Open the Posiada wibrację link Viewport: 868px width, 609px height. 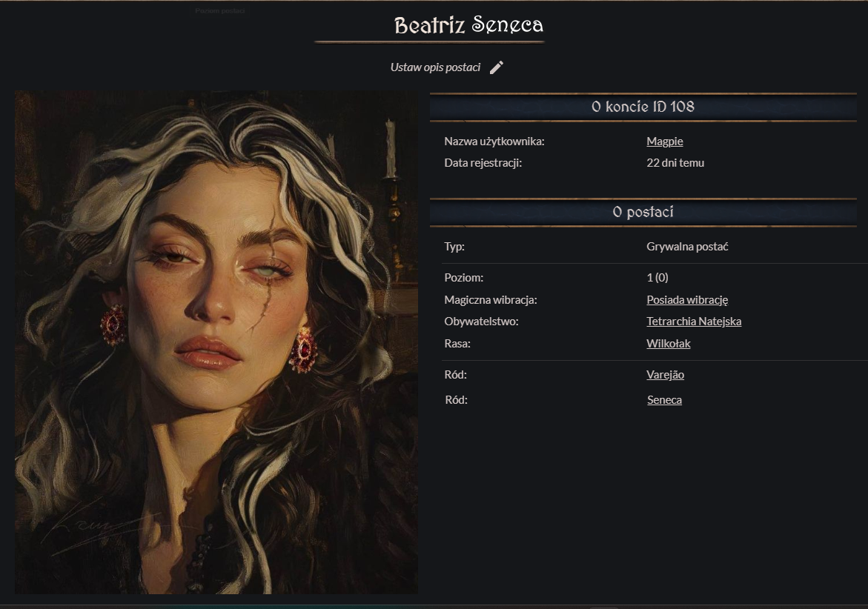click(687, 300)
